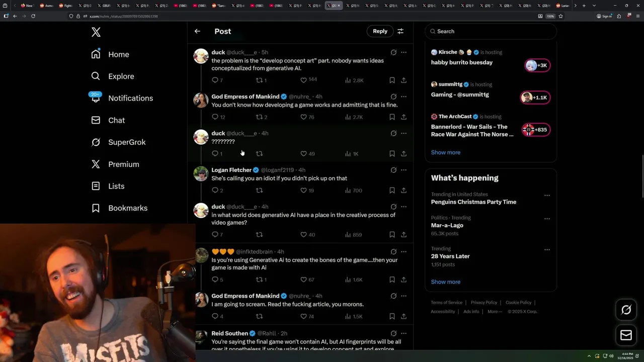Bookmark duck's 'in what world' reply
The image size is (644, 362).
(392, 234)
